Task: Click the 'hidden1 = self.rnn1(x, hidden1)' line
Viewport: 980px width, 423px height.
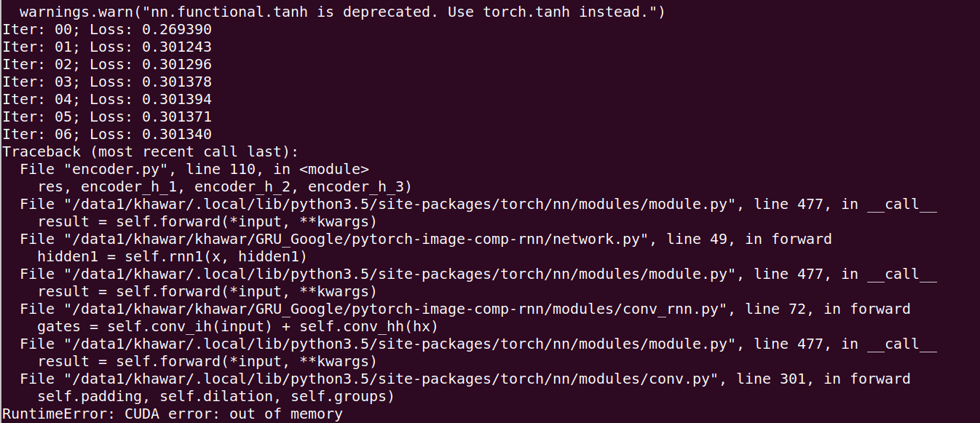Action: pos(173,257)
